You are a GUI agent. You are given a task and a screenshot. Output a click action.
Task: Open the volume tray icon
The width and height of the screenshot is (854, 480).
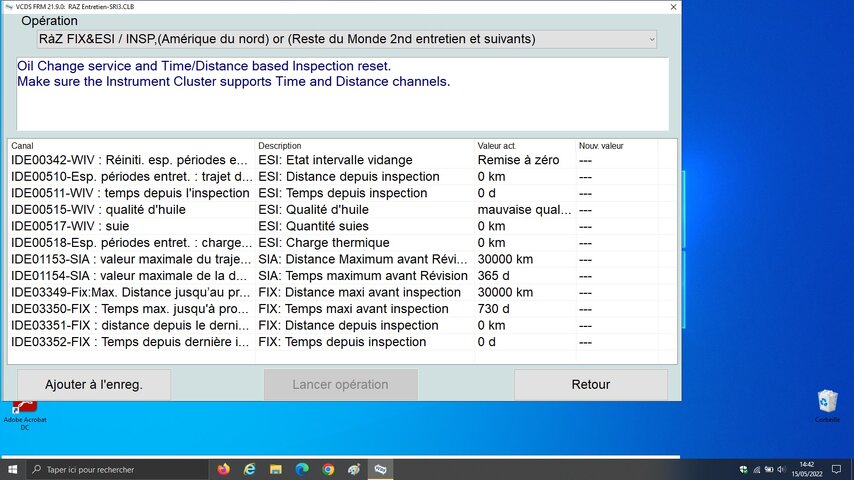782,470
